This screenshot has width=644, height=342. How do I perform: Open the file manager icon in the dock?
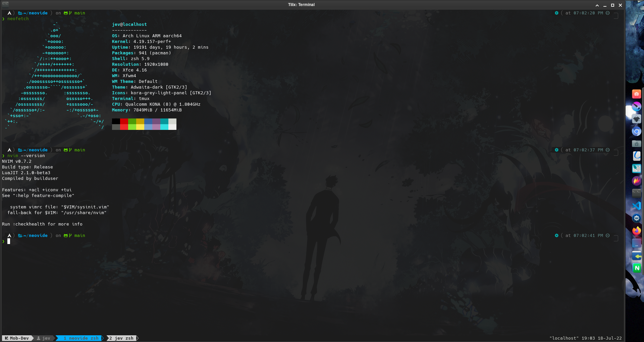[x=636, y=144]
